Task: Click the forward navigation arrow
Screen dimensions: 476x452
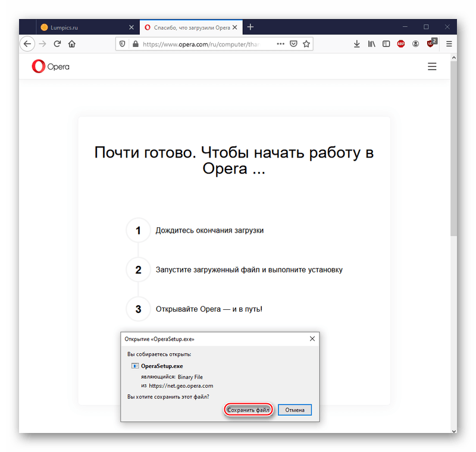Action: (x=42, y=44)
